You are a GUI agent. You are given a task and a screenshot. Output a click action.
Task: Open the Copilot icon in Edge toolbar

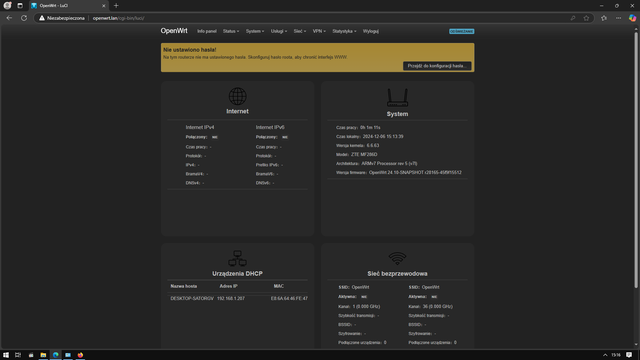coord(632,18)
